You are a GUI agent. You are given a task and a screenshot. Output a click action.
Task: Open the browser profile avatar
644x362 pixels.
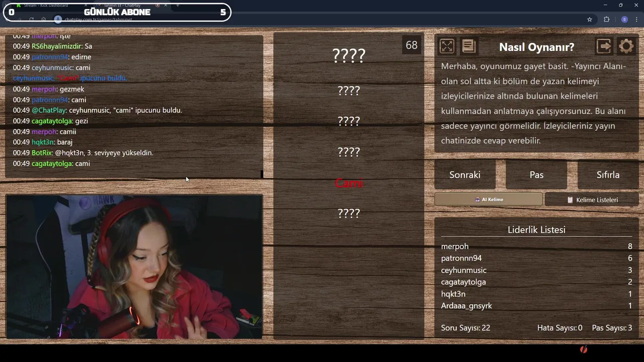point(624,19)
